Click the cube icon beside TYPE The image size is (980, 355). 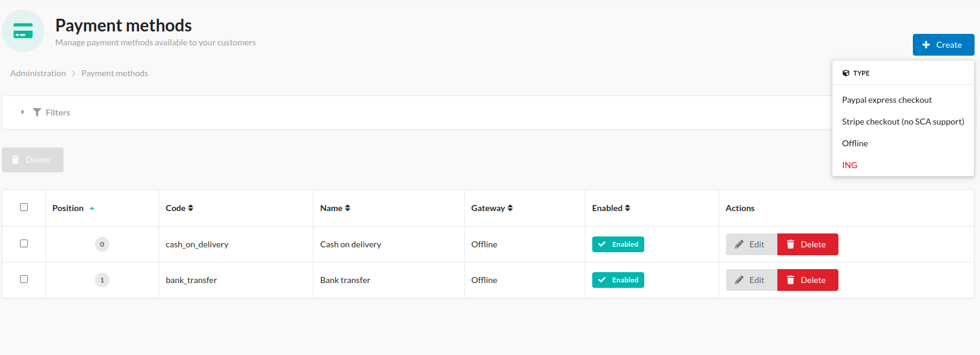point(846,73)
